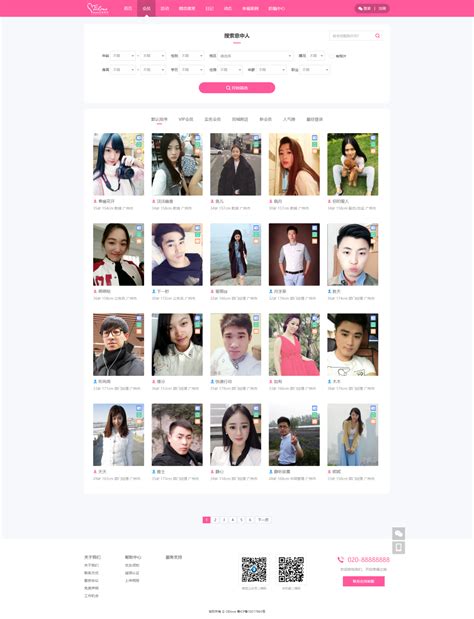Click the orange badge on the third profile photo

256,151
